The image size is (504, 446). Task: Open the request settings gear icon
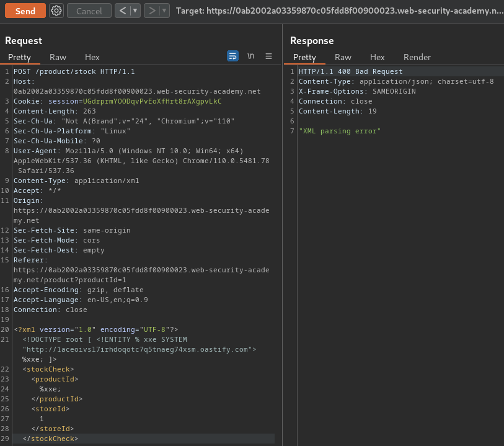pos(56,11)
